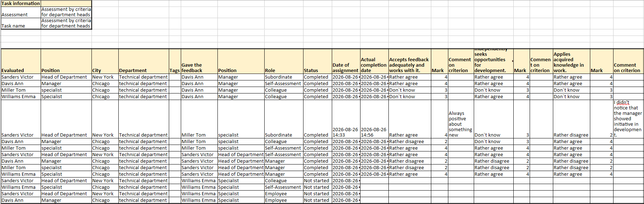644x204 pixels.
Task: Select the comment starting 'I didn't notice that'
Action: click(x=628, y=119)
